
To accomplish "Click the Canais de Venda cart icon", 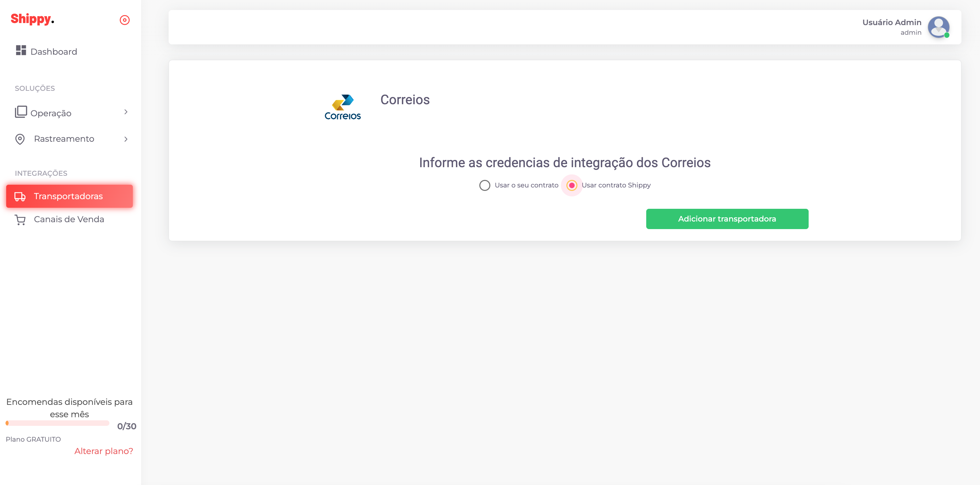I will pos(20,219).
